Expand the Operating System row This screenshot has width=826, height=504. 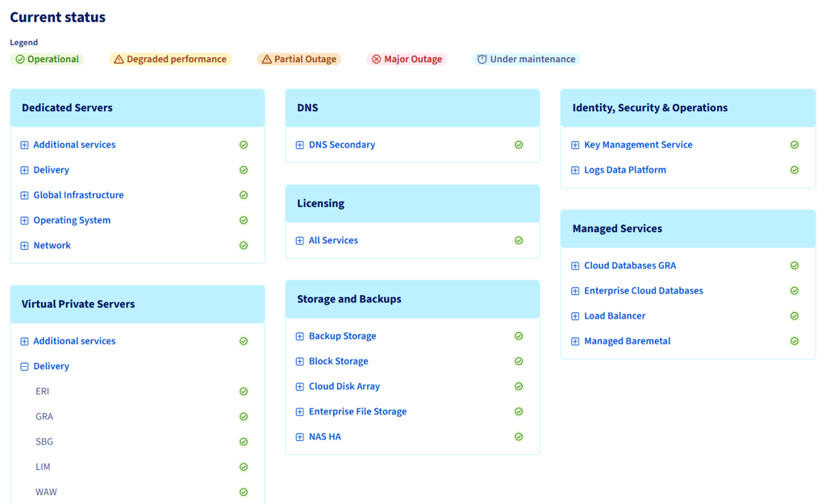[24, 221]
